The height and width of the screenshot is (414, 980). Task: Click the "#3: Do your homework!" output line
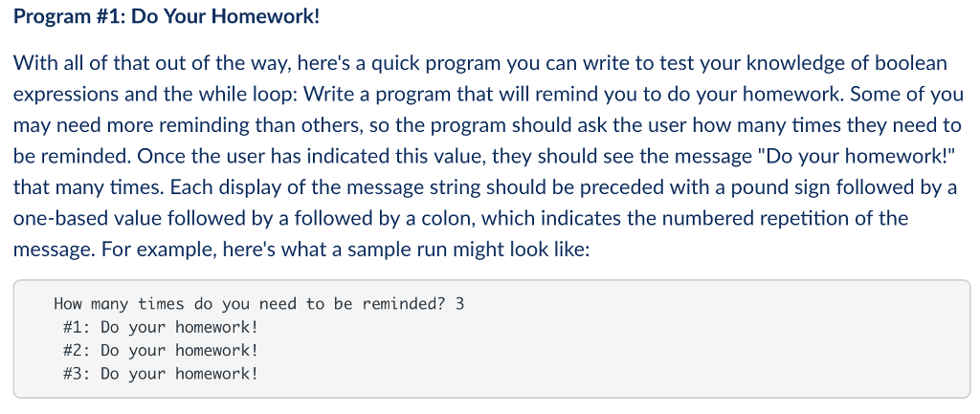pyautogui.click(x=161, y=374)
